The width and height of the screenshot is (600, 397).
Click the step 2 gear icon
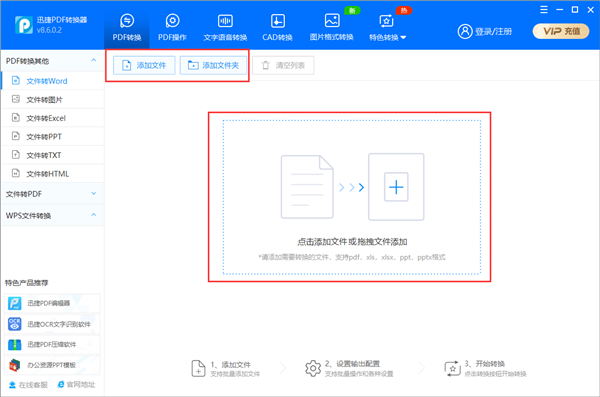(313, 368)
